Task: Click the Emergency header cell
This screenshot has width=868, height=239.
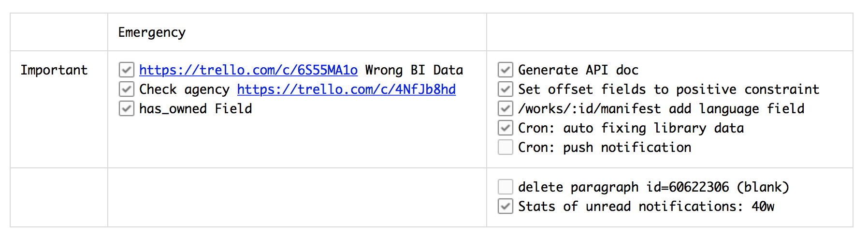Action: pyautogui.click(x=297, y=32)
